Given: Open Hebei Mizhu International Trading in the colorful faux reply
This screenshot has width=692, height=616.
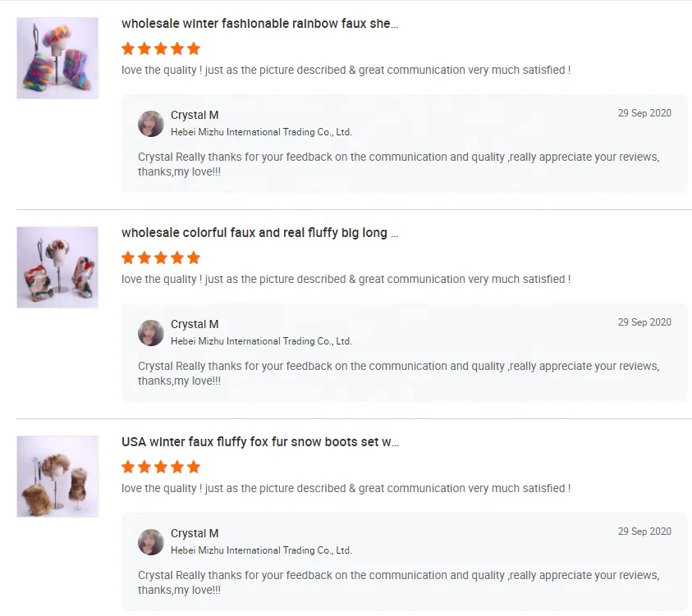Looking at the screenshot, I should [x=261, y=341].
